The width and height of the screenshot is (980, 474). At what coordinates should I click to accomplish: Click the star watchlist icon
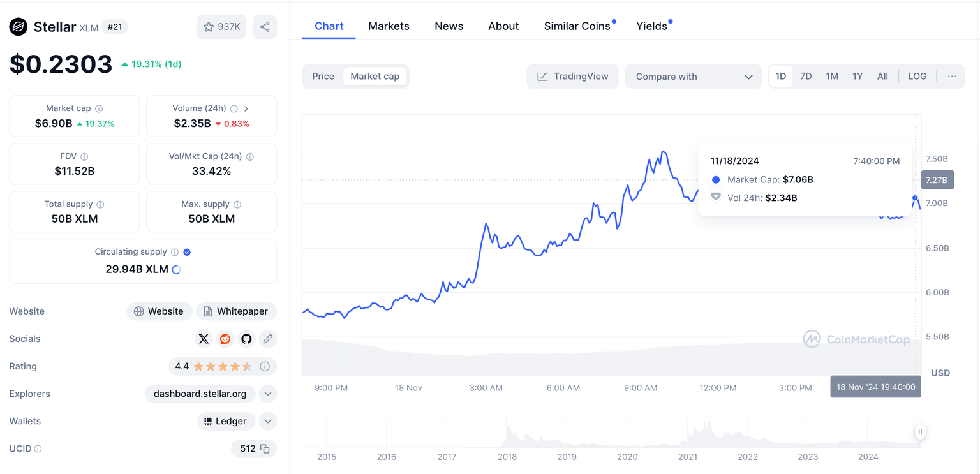tap(209, 27)
